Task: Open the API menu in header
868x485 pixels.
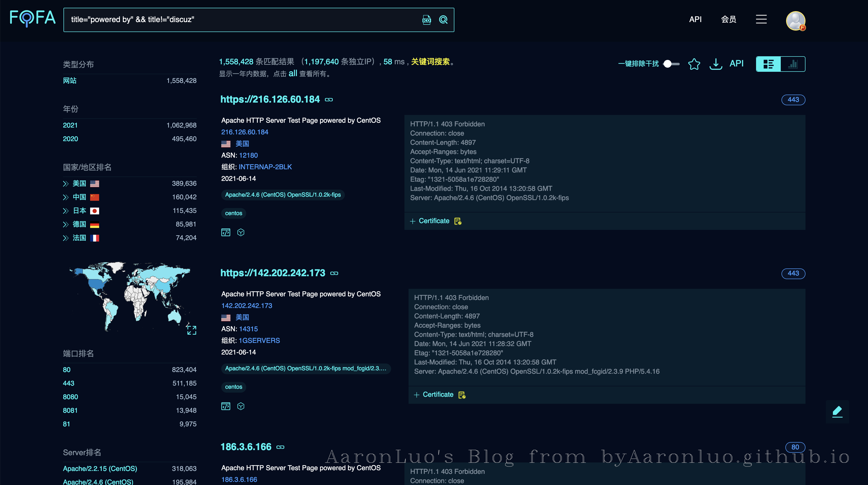Action: point(695,19)
